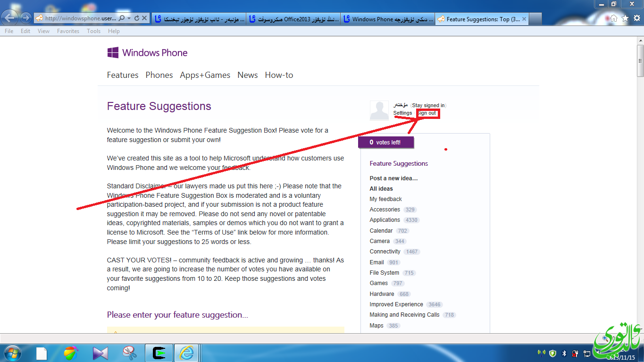
Task: Select the Feature Suggestions: Top tab
Action: pyautogui.click(x=483, y=19)
